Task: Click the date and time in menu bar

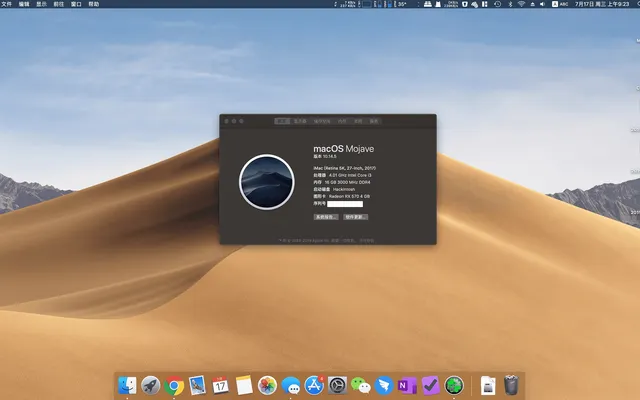Action: (602, 4)
